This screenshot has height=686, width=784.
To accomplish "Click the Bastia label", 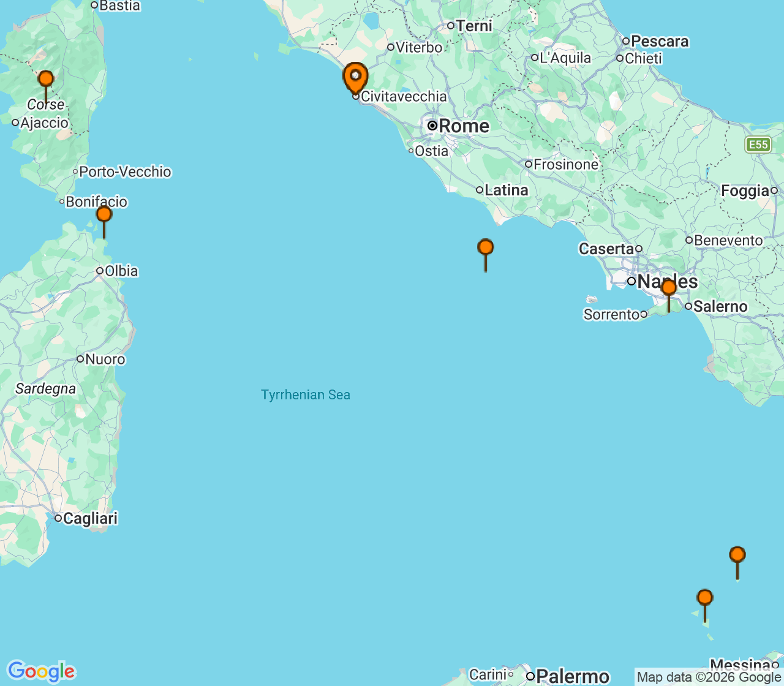I will coord(119,6).
